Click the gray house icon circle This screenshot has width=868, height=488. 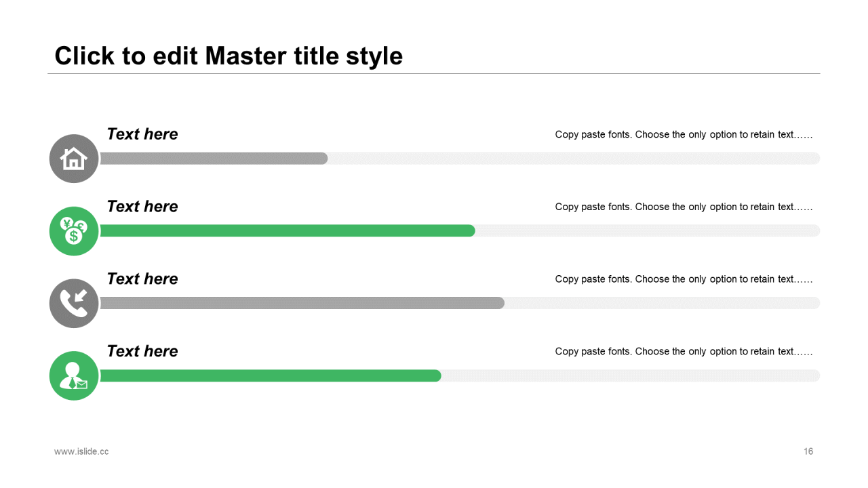click(74, 159)
